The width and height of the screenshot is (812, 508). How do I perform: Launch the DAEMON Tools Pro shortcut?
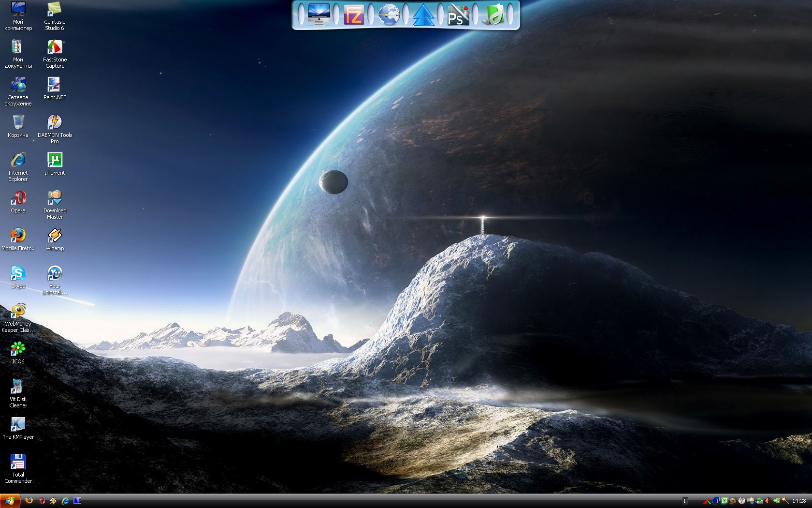coord(55,129)
